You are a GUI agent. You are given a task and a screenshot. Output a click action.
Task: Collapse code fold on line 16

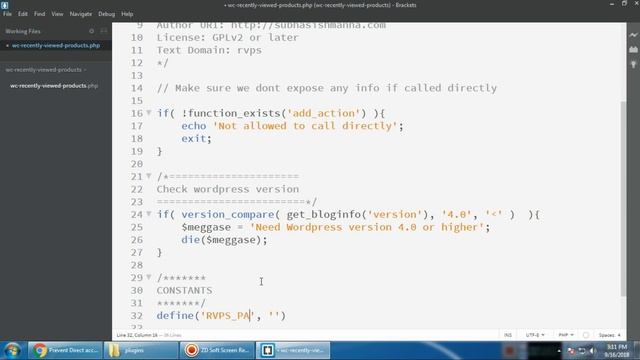coord(149,112)
